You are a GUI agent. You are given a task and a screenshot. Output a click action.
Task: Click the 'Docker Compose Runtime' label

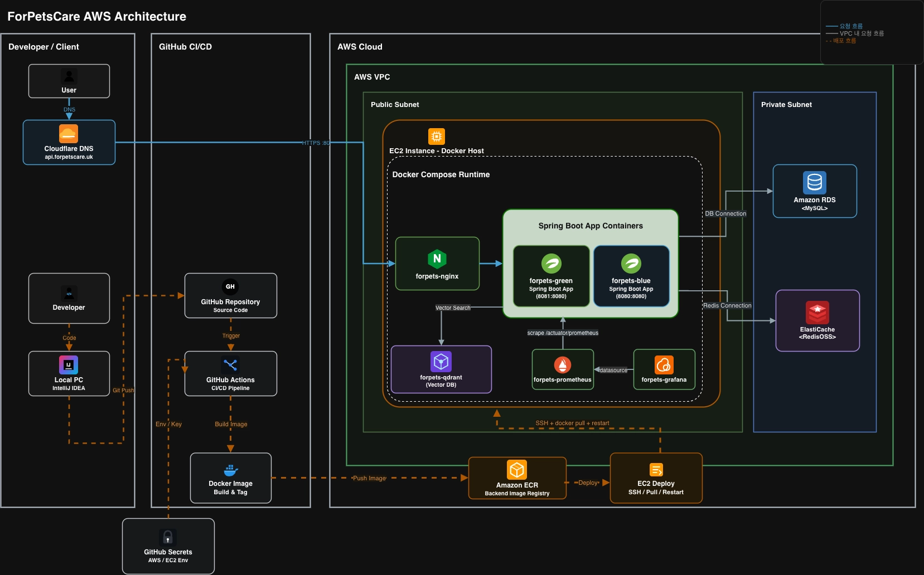pos(441,174)
